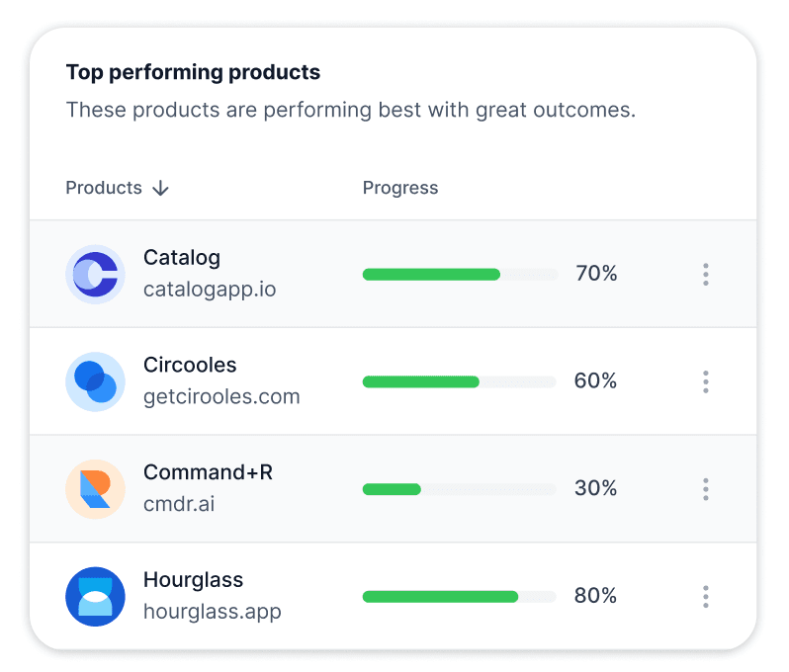Click the Progress column header
The image size is (789, 672).
(x=400, y=188)
